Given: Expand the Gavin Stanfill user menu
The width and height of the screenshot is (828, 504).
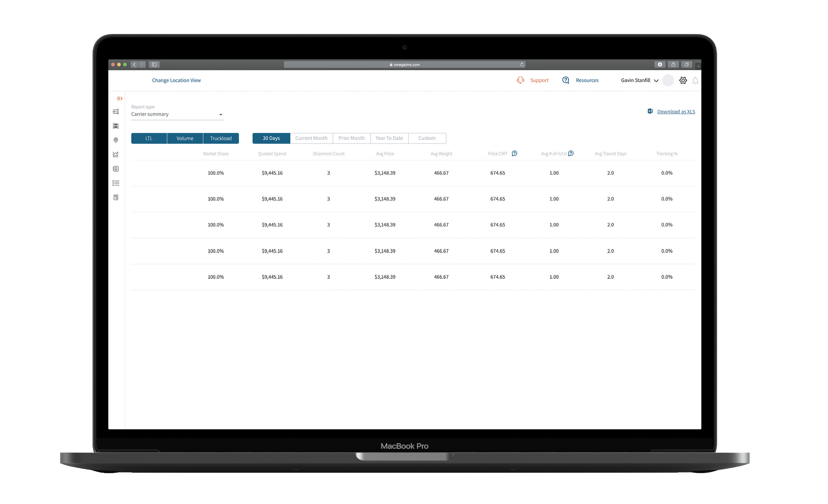Looking at the screenshot, I should tap(640, 80).
